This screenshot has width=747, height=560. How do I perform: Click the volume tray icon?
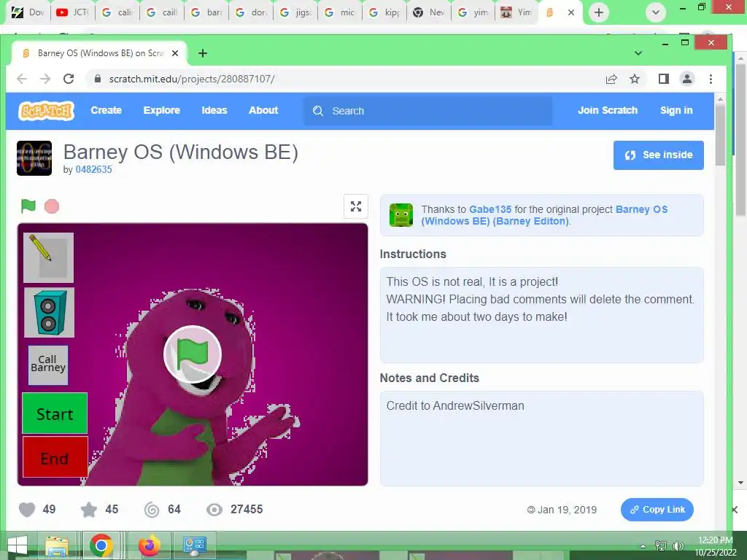pyautogui.click(x=678, y=546)
